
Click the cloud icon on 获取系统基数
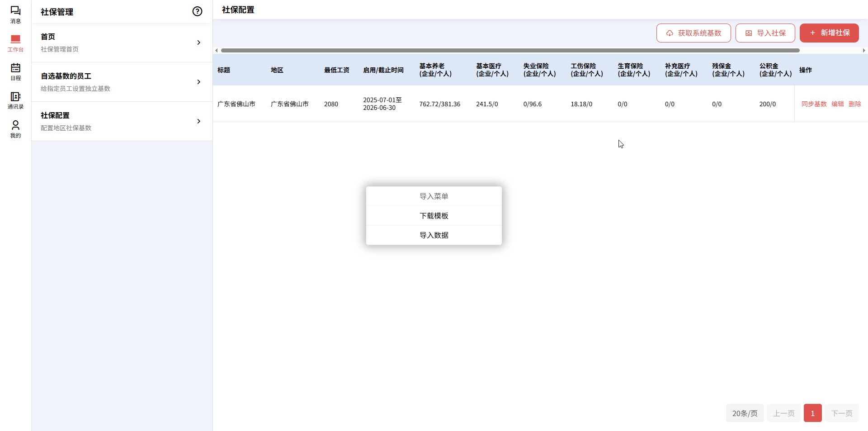pos(669,33)
